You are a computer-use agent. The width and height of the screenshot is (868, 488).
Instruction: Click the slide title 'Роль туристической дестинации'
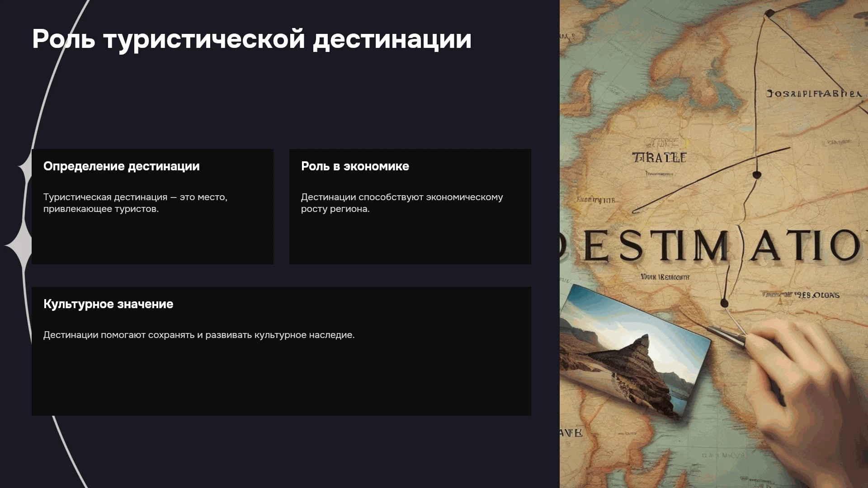(252, 39)
